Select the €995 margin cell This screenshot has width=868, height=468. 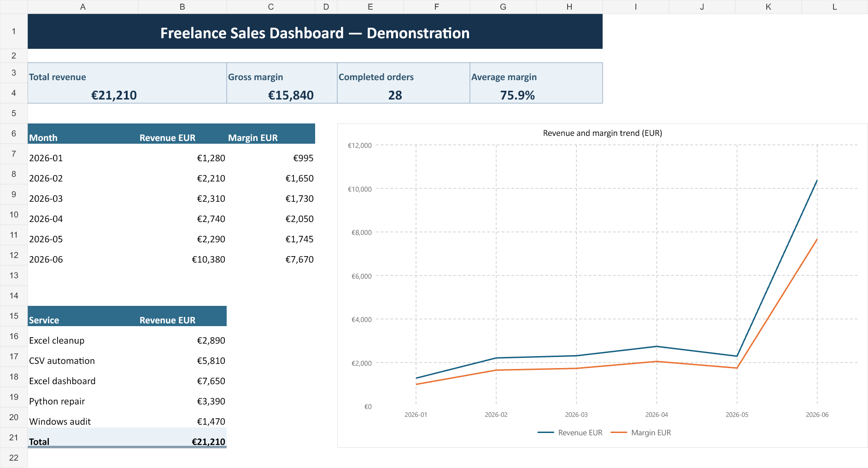[271, 154]
